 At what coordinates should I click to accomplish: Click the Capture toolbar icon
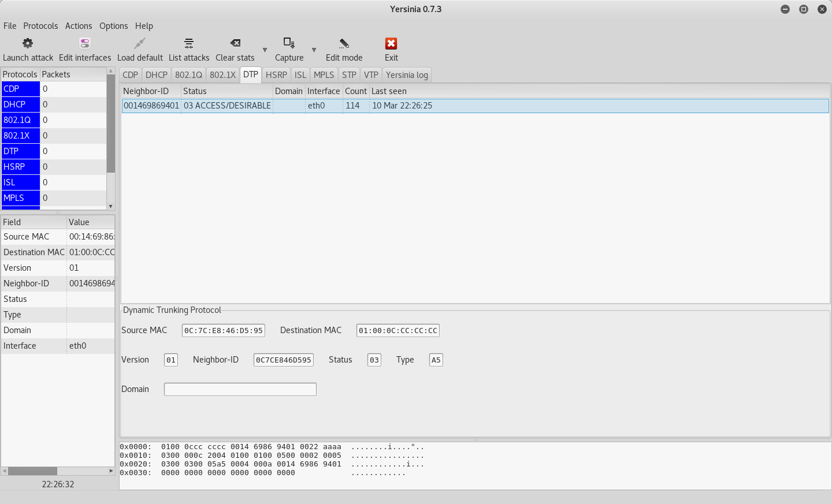pos(289,43)
